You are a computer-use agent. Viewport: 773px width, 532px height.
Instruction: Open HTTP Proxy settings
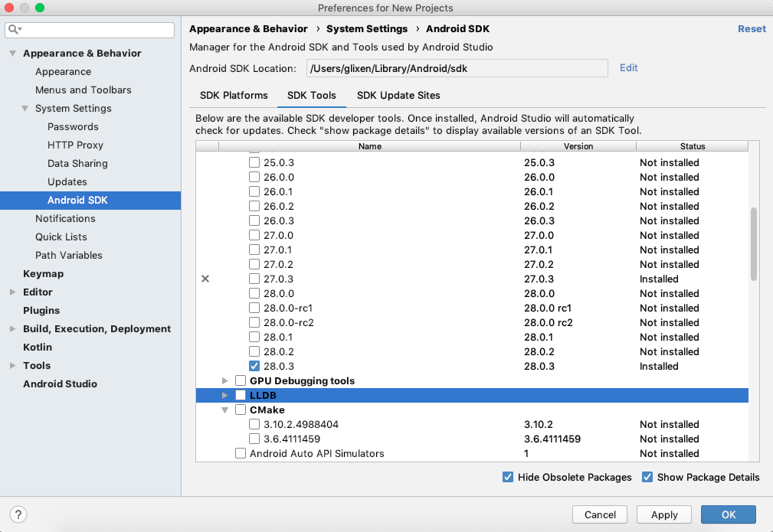tap(75, 145)
